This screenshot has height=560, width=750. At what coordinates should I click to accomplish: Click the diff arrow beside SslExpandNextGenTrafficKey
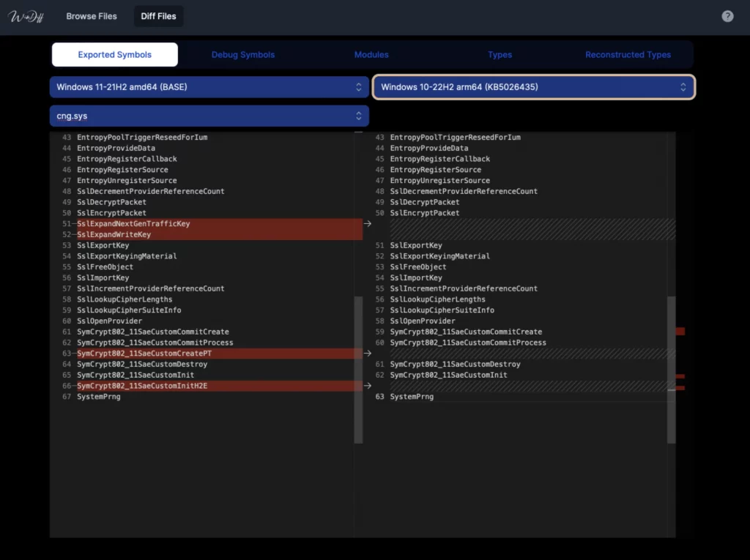368,223
